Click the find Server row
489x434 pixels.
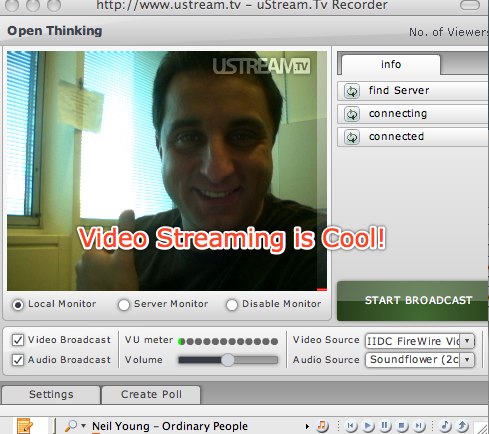click(413, 91)
